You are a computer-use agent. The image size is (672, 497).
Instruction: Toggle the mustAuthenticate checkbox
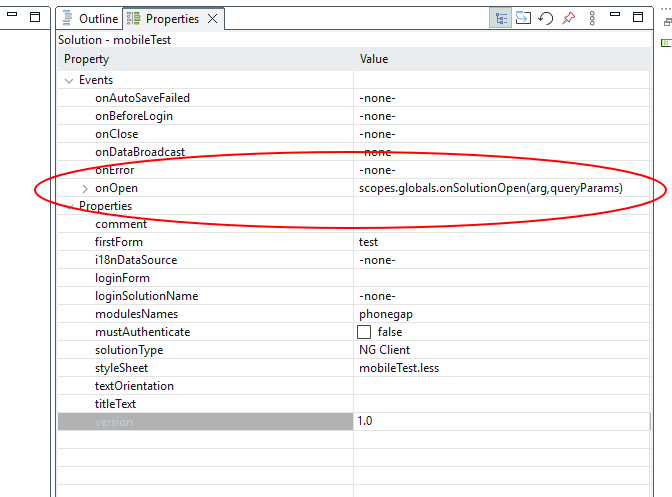pos(364,332)
